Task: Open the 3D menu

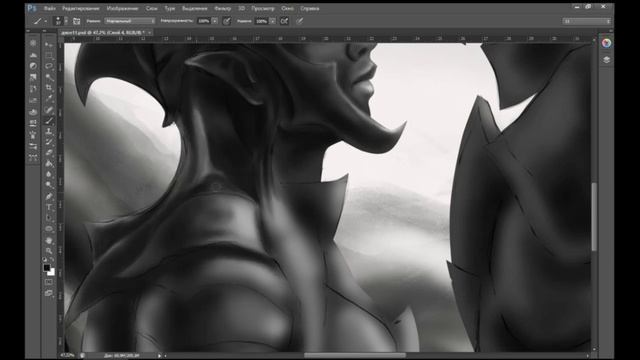Action: (242, 8)
